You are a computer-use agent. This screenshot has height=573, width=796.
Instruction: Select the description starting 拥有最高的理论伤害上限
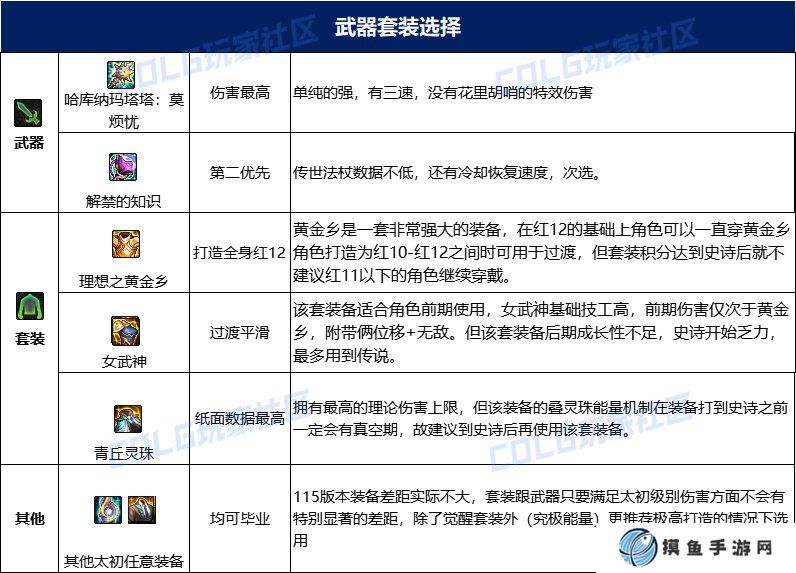coord(541,419)
